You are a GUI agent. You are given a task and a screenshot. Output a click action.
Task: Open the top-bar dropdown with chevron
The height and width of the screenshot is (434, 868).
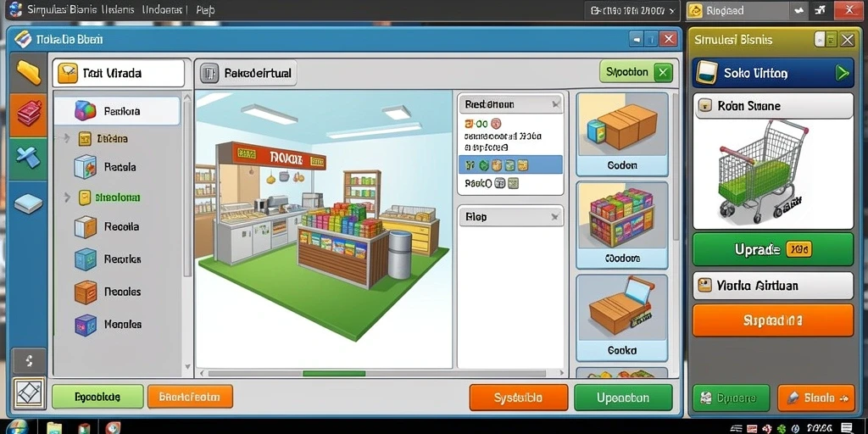coord(633,10)
